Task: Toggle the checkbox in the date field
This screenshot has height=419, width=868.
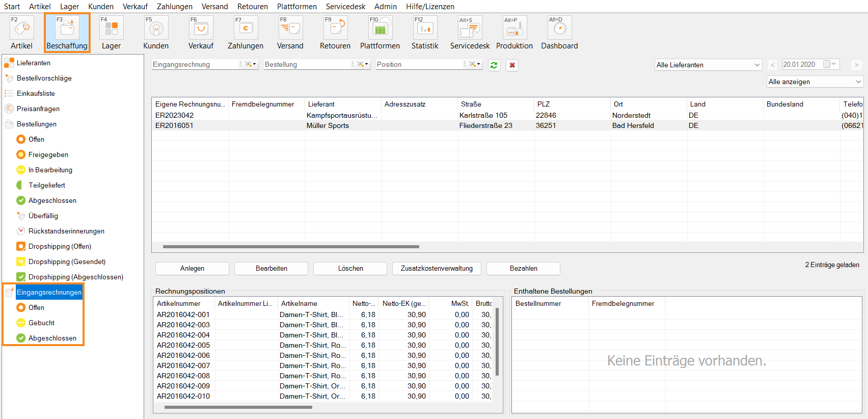Action: click(x=827, y=64)
